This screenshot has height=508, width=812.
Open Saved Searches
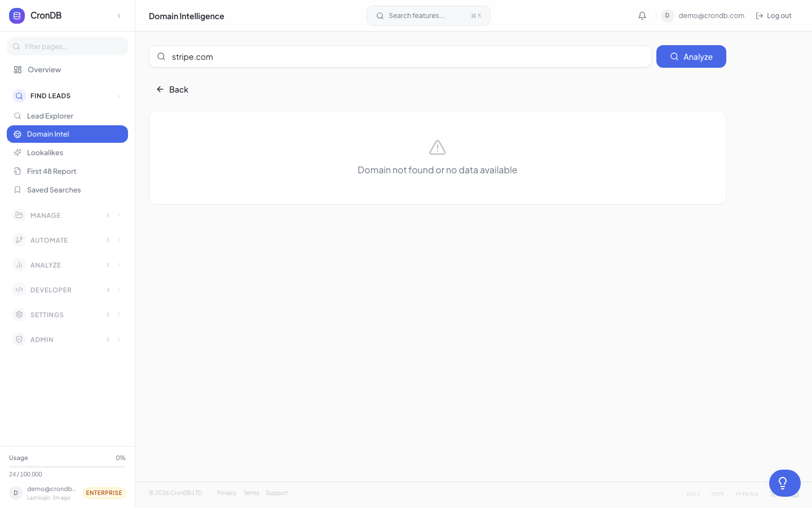(67, 190)
